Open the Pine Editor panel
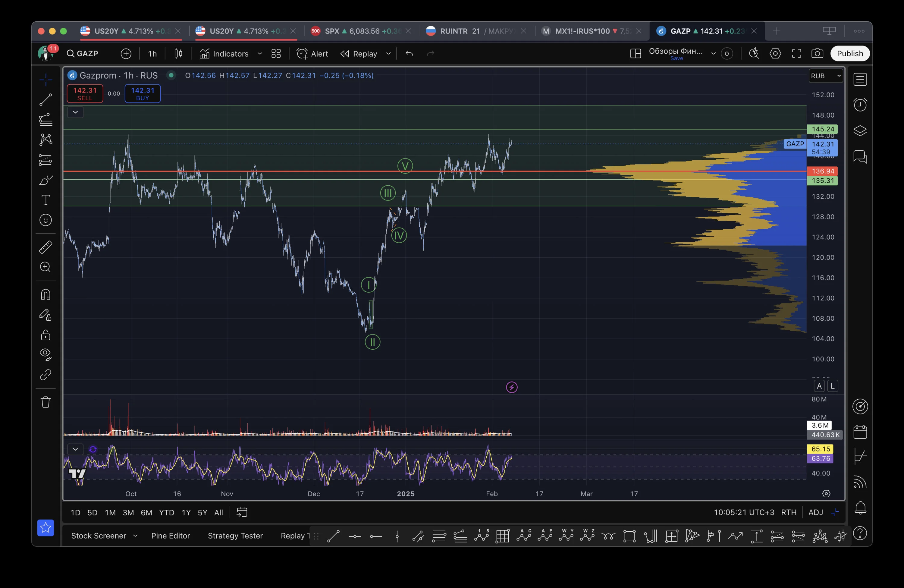Image resolution: width=904 pixels, height=588 pixels. [171, 536]
